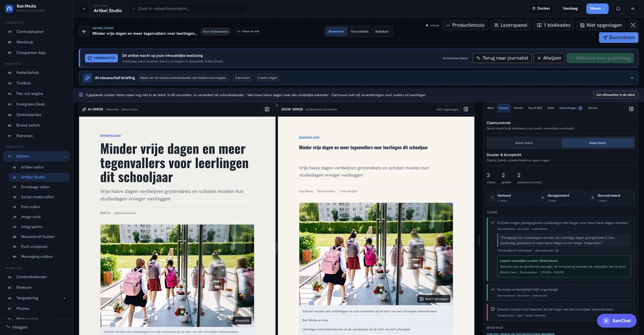This screenshot has width=644, height=335.
Task: Open the Opmerkingen tab
Action: 571,108
